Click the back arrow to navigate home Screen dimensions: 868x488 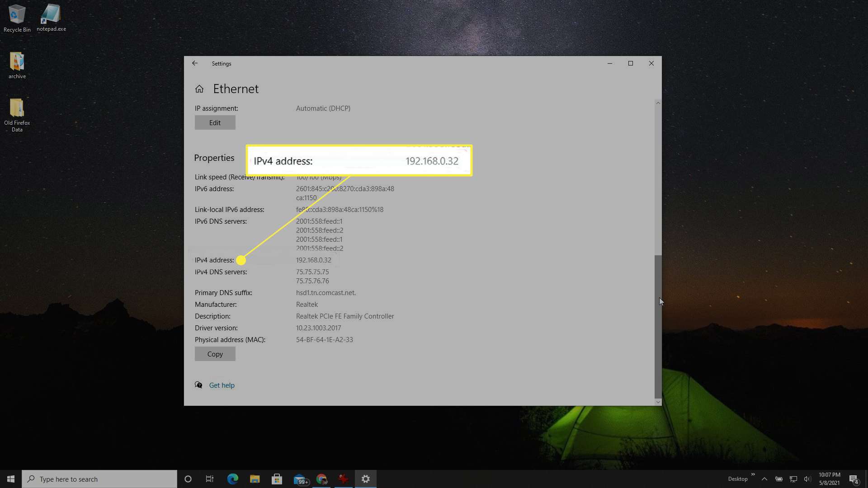[195, 63]
